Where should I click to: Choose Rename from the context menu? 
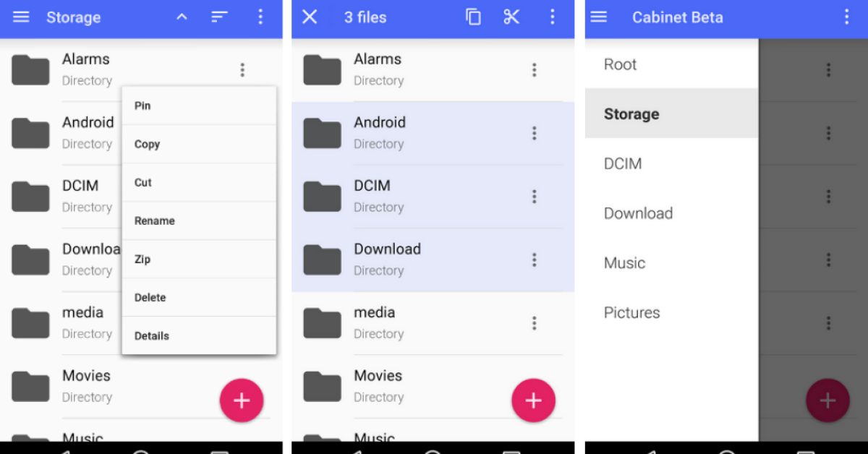tap(155, 221)
